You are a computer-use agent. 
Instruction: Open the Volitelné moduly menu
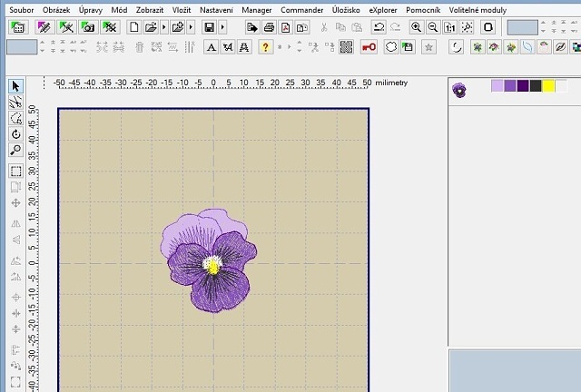pos(479,9)
